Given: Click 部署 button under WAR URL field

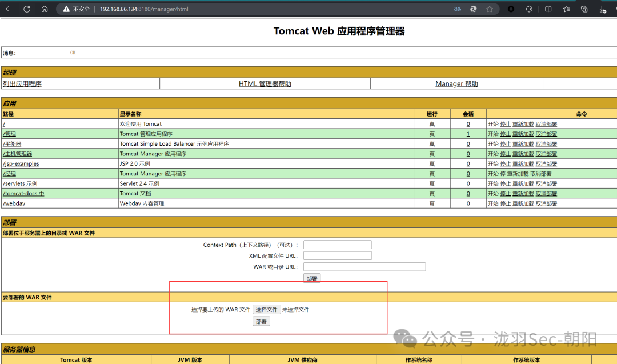Looking at the screenshot, I should pos(312,278).
